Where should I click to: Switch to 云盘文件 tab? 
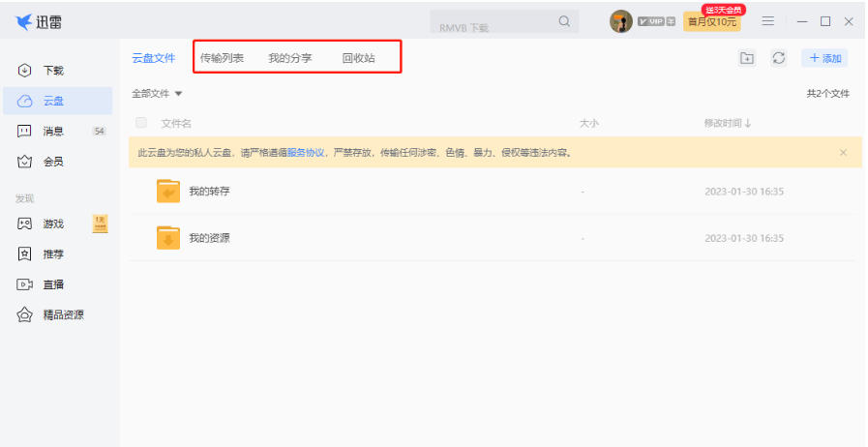[153, 58]
